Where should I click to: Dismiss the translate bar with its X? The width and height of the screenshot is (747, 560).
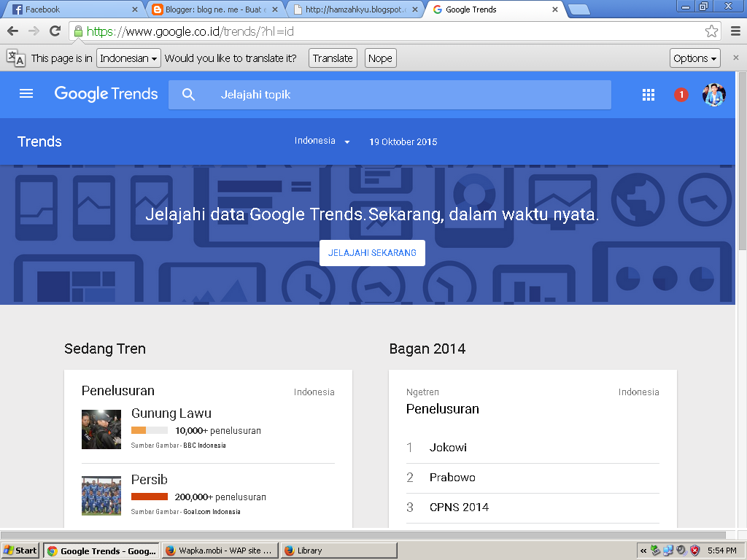pyautogui.click(x=735, y=58)
